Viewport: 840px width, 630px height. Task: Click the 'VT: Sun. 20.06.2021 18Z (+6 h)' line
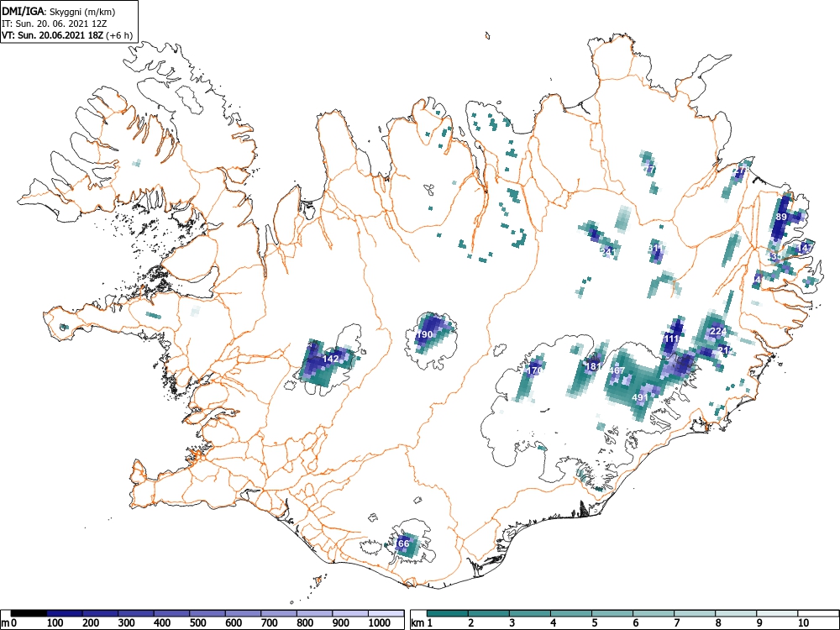[x=67, y=36]
